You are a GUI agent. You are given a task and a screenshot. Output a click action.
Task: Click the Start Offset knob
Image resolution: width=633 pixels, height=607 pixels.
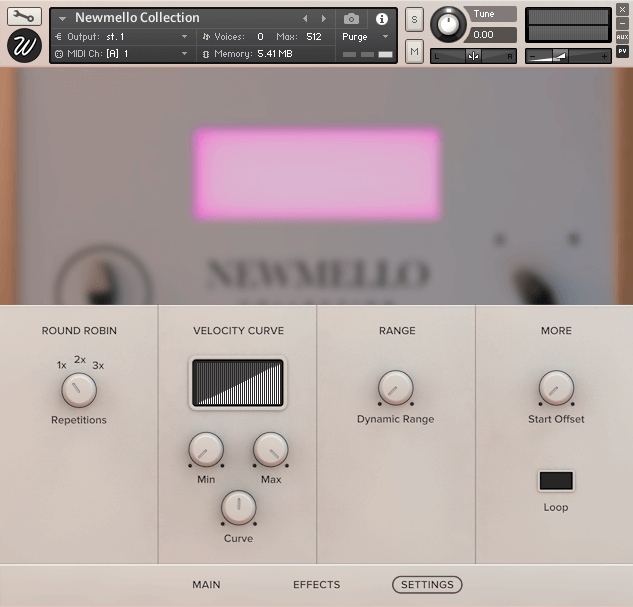coord(556,387)
